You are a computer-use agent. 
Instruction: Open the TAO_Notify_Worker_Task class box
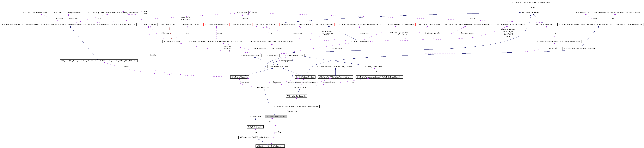pos(545,25)
